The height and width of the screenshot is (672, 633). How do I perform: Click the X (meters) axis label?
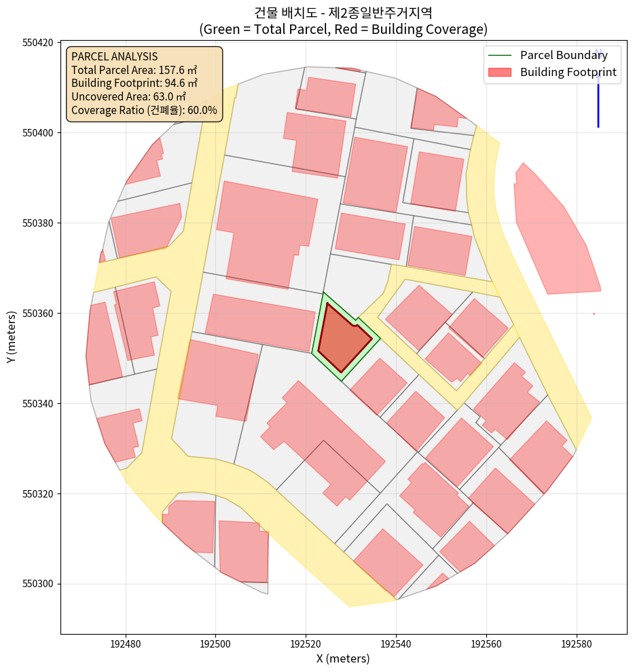pyautogui.click(x=343, y=658)
